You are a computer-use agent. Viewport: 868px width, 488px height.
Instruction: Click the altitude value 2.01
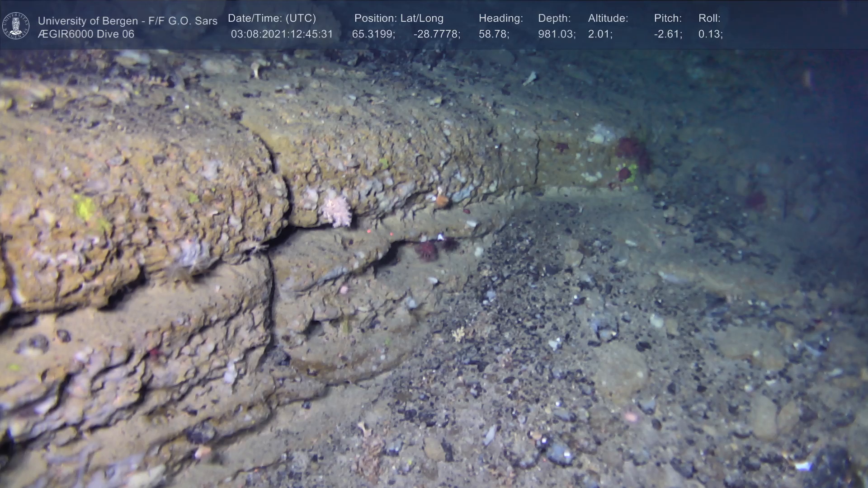[x=600, y=34]
